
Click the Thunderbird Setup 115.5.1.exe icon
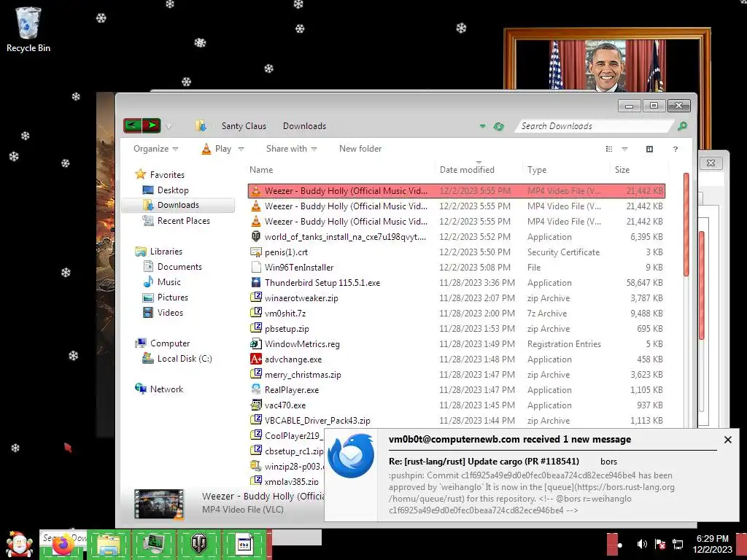[256, 282]
